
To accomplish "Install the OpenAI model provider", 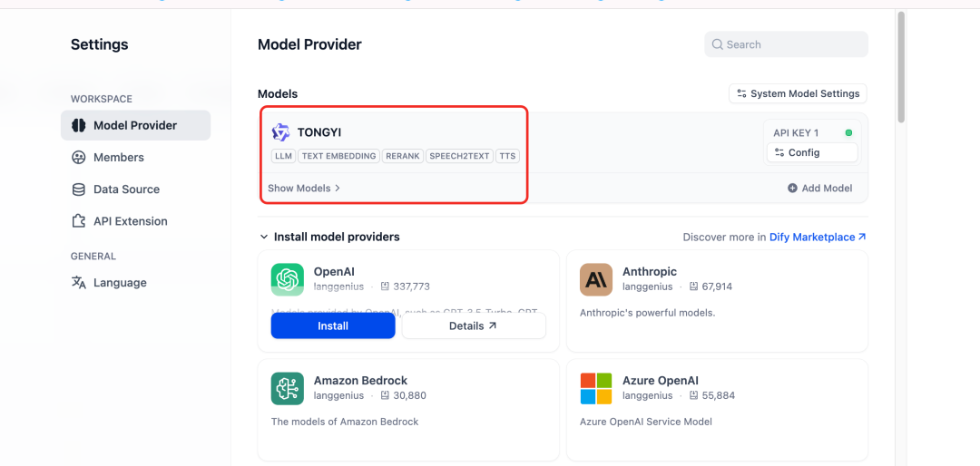I will [x=333, y=325].
